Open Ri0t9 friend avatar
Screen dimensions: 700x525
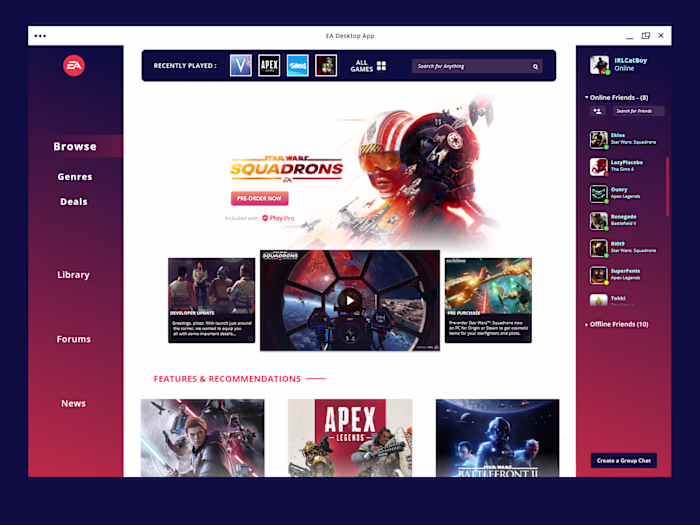(x=598, y=248)
